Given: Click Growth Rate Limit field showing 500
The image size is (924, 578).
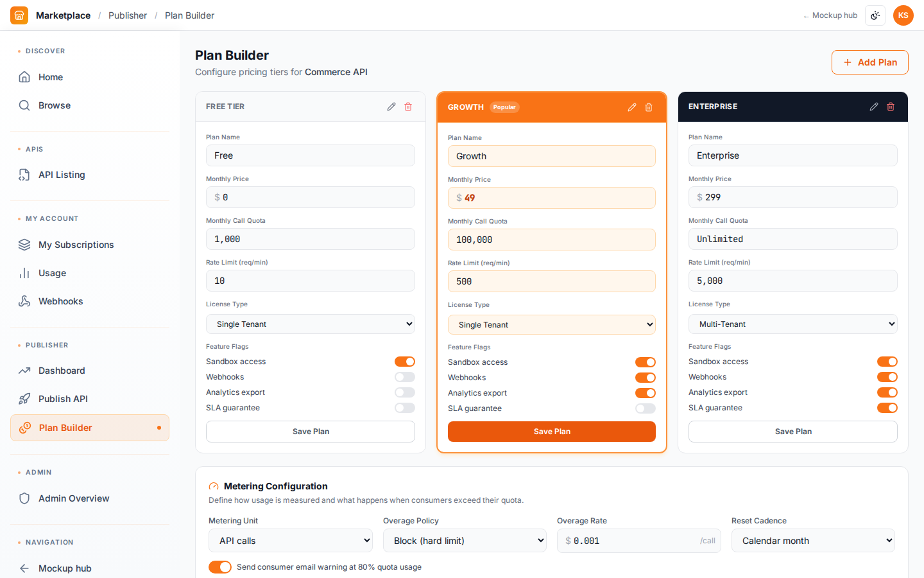Looking at the screenshot, I should tap(552, 281).
